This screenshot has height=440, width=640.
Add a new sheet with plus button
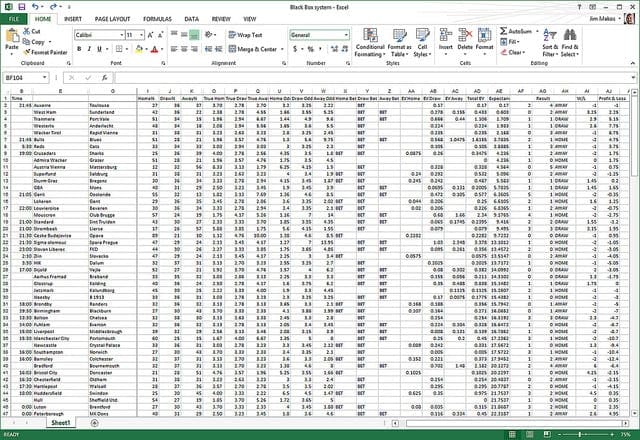[94, 423]
